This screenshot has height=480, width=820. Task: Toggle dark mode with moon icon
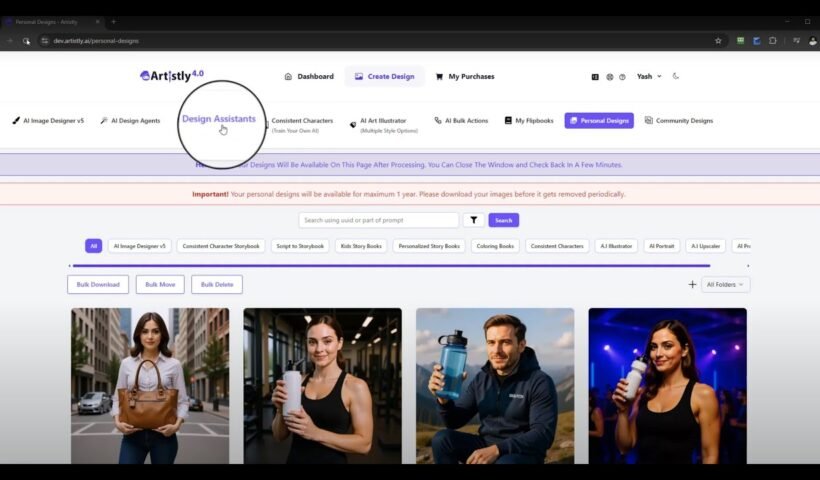click(676, 76)
